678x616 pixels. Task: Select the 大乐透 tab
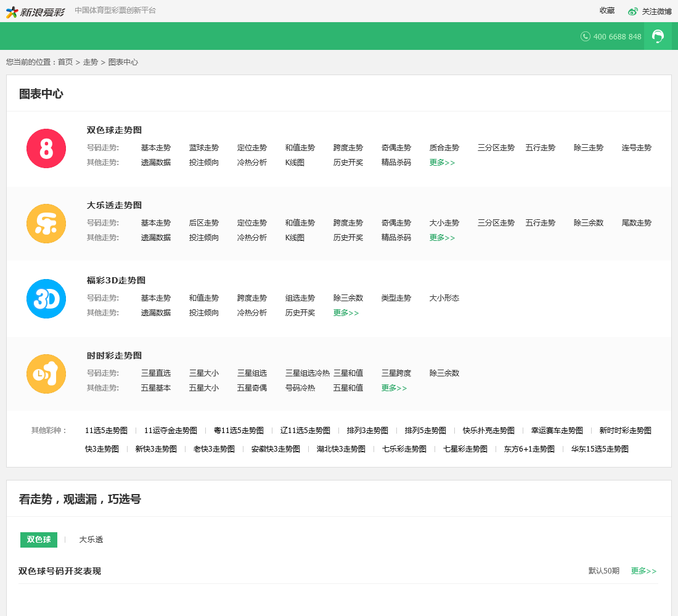pyautogui.click(x=91, y=540)
